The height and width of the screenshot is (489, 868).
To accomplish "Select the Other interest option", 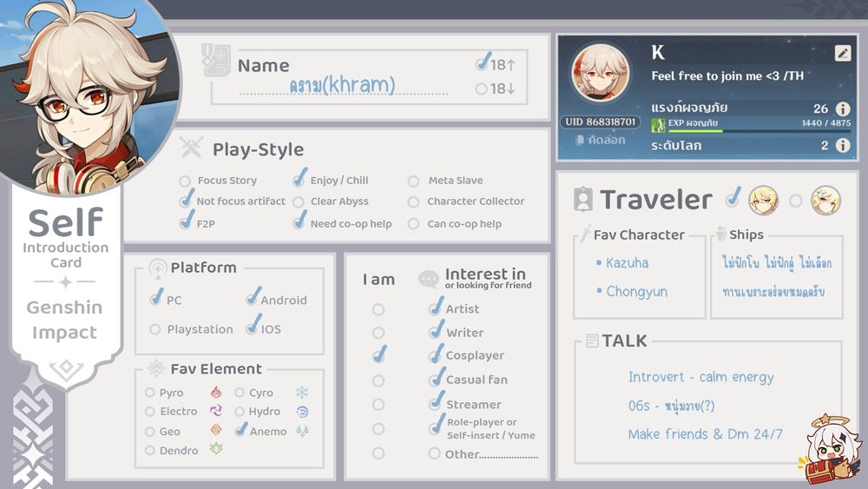I will [434, 453].
